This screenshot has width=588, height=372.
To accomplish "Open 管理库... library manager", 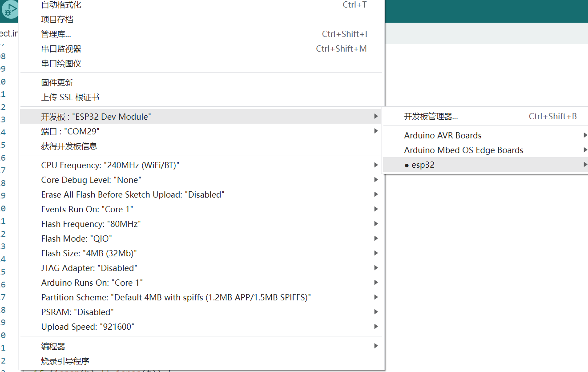I will (x=201, y=34).
